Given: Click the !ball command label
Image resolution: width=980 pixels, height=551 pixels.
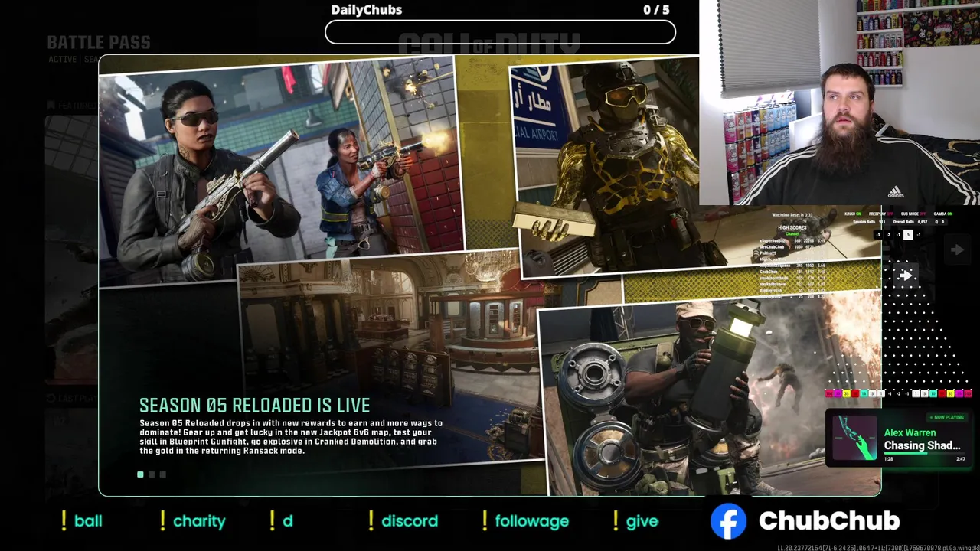Looking at the screenshot, I should coord(82,521).
